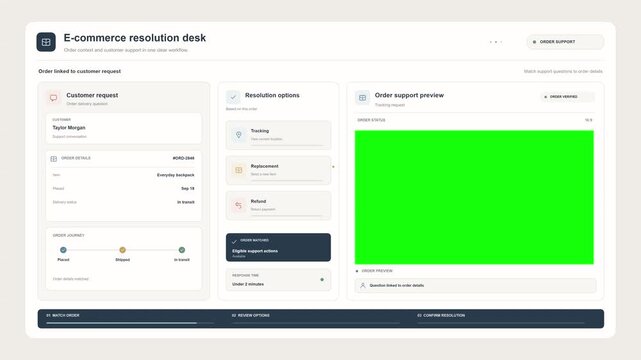Click the Order details box icon
The image size is (641, 360).
click(54, 159)
